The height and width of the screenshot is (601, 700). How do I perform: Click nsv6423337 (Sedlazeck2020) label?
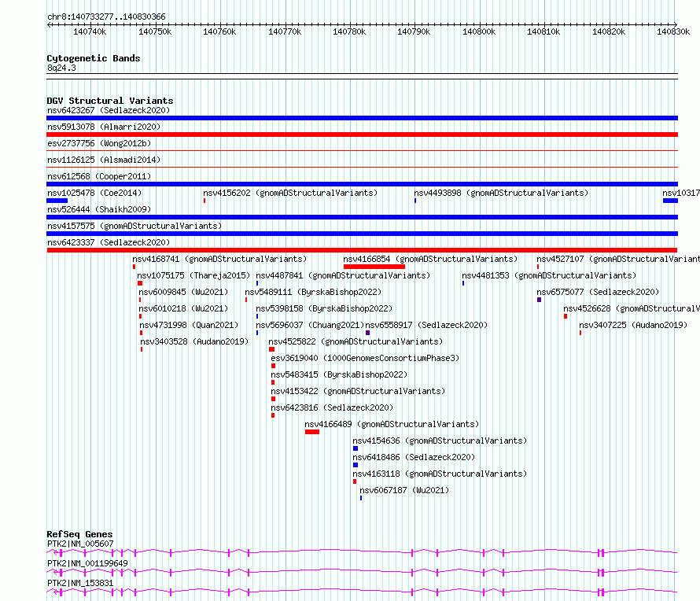(x=109, y=242)
